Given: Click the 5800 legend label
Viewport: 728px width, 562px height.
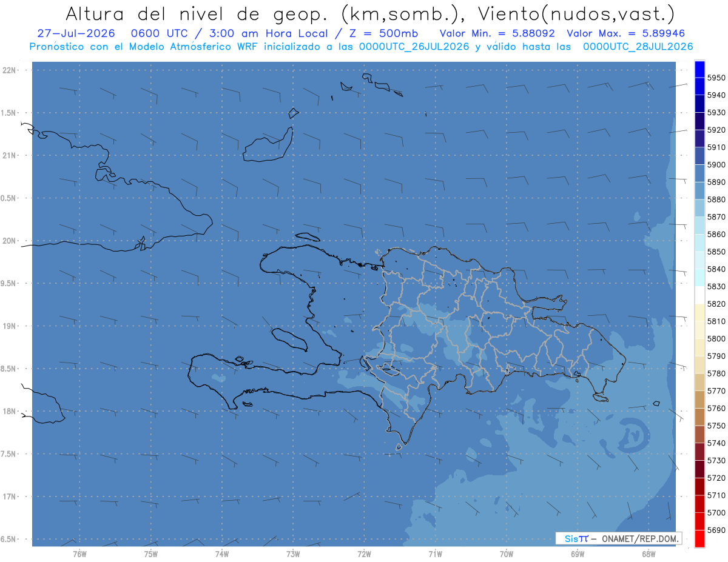Looking at the screenshot, I should (716, 338).
